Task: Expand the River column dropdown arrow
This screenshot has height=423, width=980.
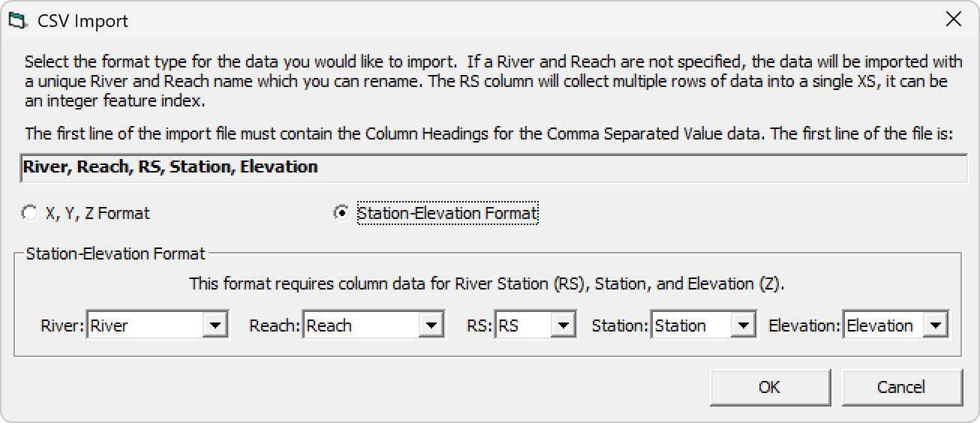Action: pos(216,325)
